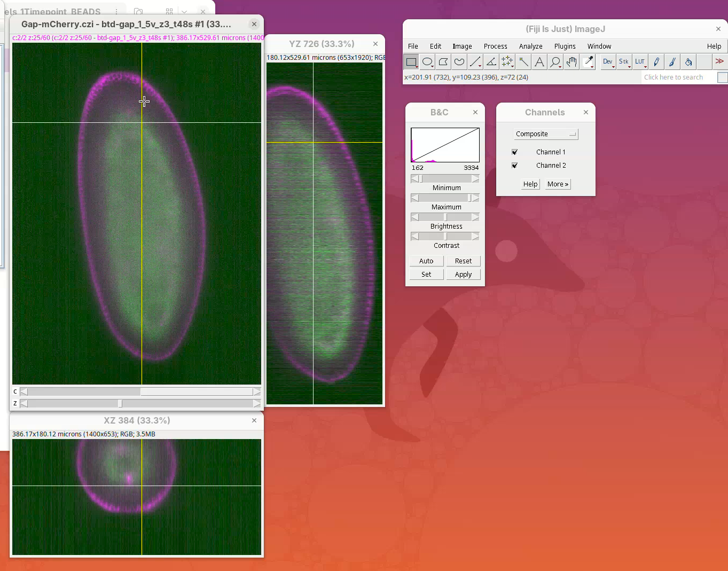Open the Composite mode dropdown
Image resolution: width=728 pixels, height=571 pixels.
coord(546,134)
